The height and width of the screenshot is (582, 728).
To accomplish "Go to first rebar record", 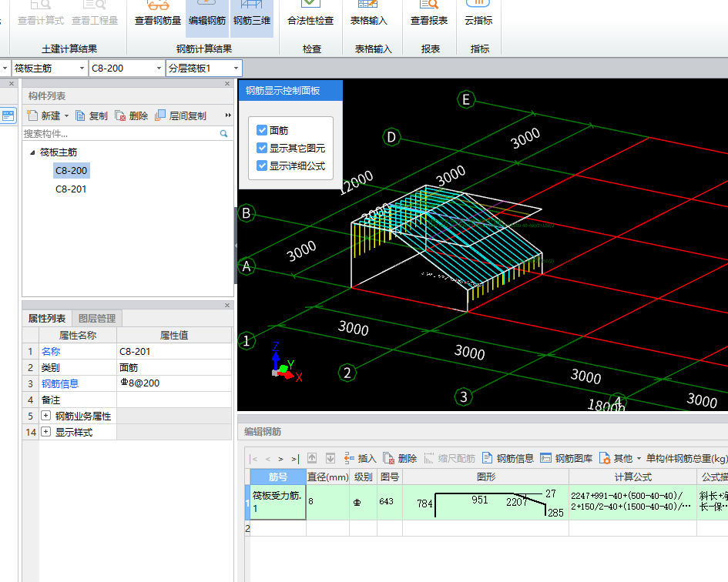I will (253, 459).
